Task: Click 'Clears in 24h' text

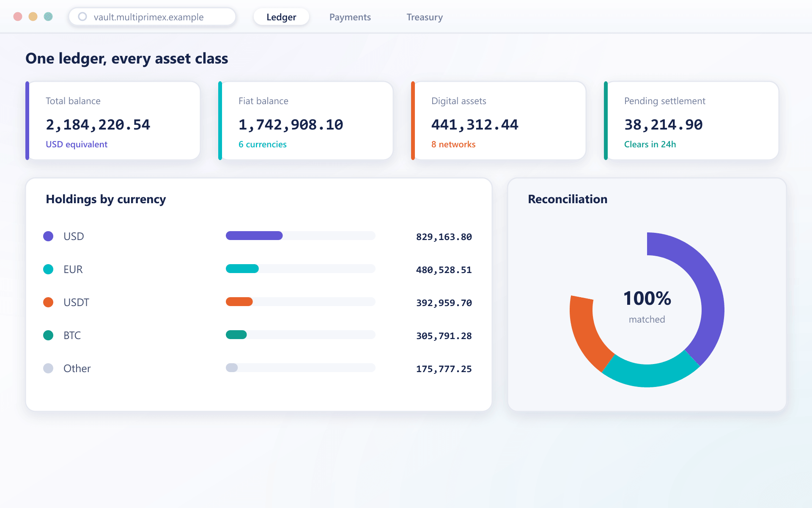Action: click(x=650, y=144)
